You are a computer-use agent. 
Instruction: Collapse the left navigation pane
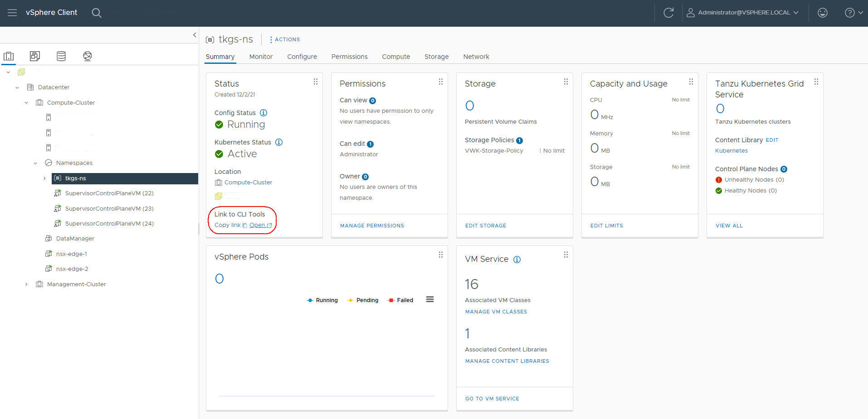pos(195,35)
